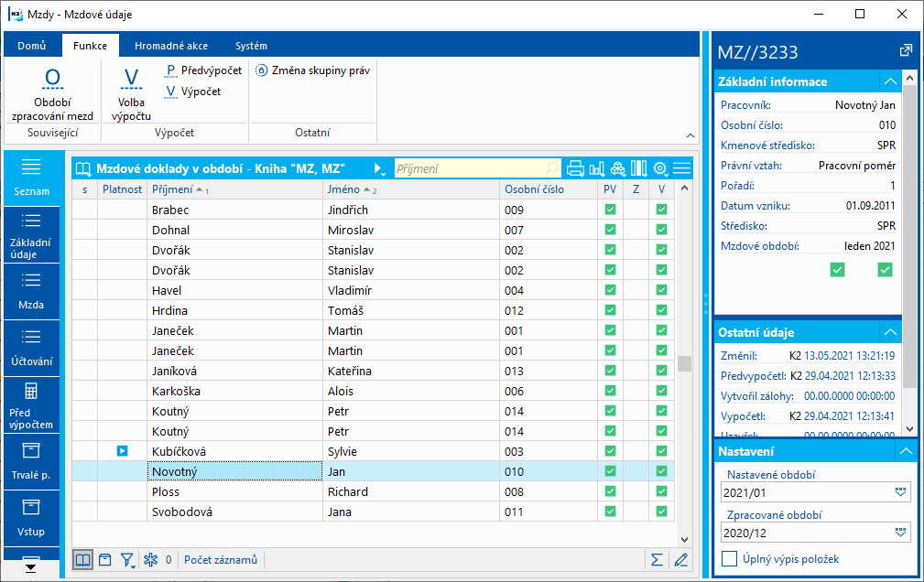Viewport: 924px width, 582px height.
Task: Switch to Domů ribbon tab
Action: 32,46
